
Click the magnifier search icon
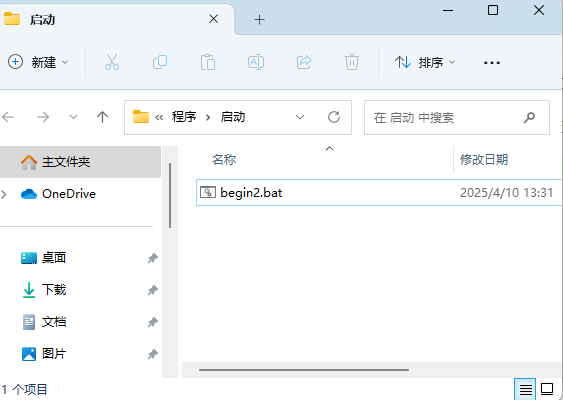(x=529, y=117)
